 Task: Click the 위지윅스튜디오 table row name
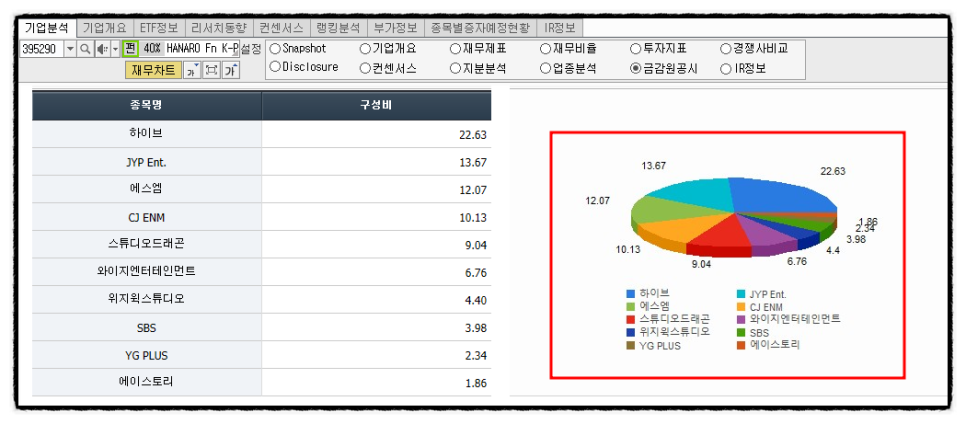pos(147,300)
